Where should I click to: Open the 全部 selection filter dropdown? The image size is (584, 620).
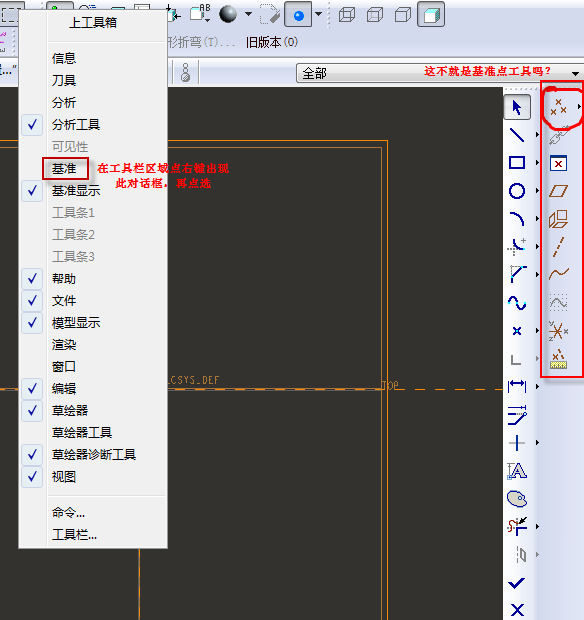pyautogui.click(x=575, y=74)
